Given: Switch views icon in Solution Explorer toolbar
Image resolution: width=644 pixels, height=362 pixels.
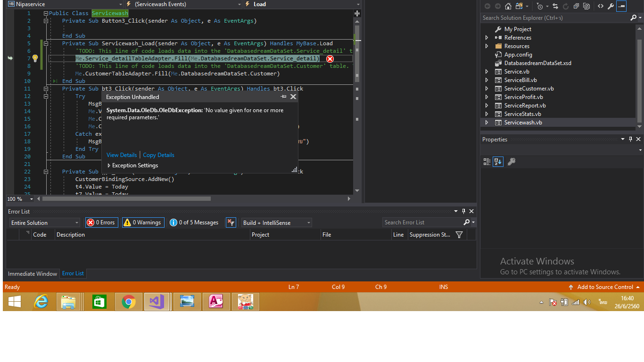Looking at the screenshot, I should [519, 6].
